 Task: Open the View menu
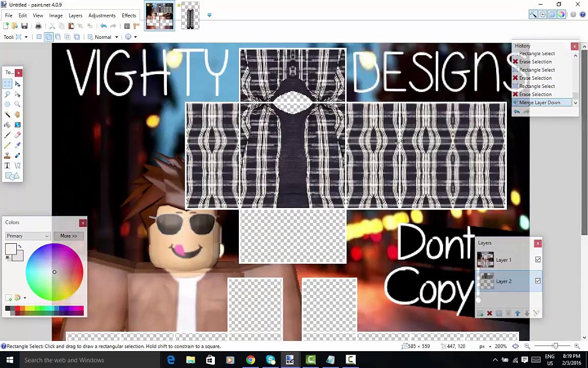tap(38, 15)
